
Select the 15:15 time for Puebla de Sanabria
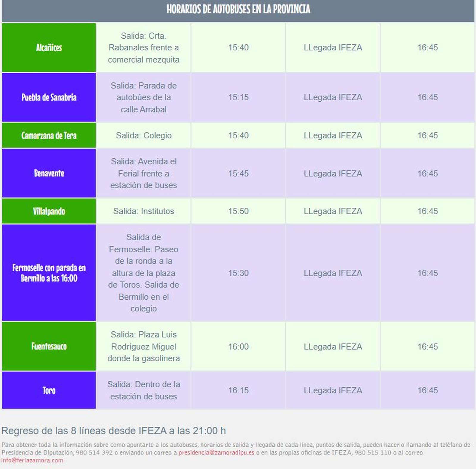238,97
